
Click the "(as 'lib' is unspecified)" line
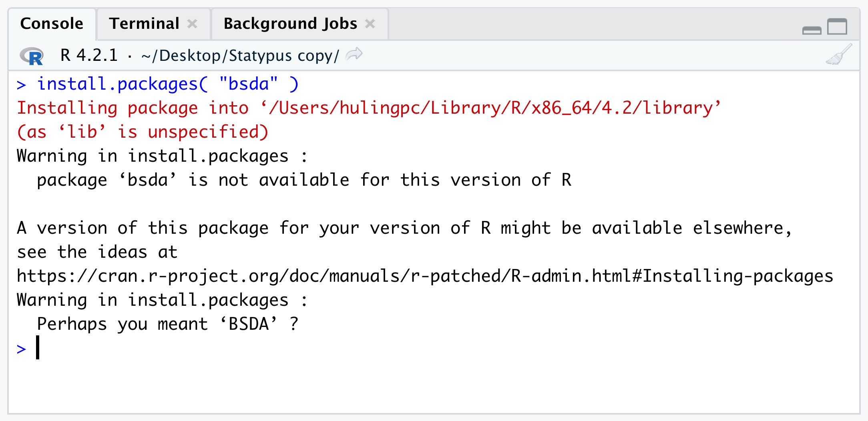[x=143, y=132]
